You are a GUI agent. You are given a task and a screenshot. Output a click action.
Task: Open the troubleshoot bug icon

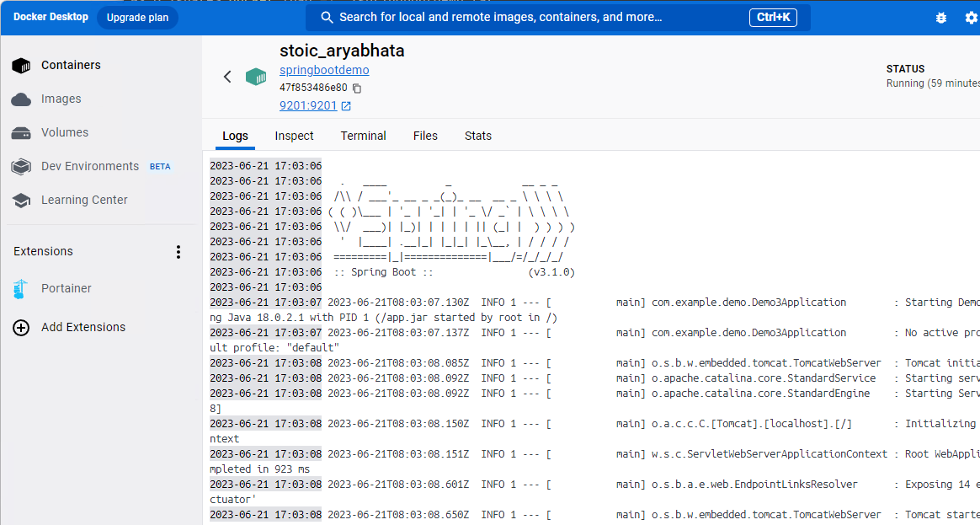click(x=941, y=19)
